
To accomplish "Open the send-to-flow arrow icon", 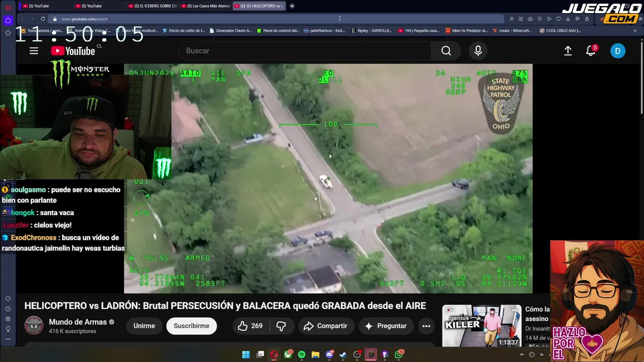I will (x=549, y=19).
